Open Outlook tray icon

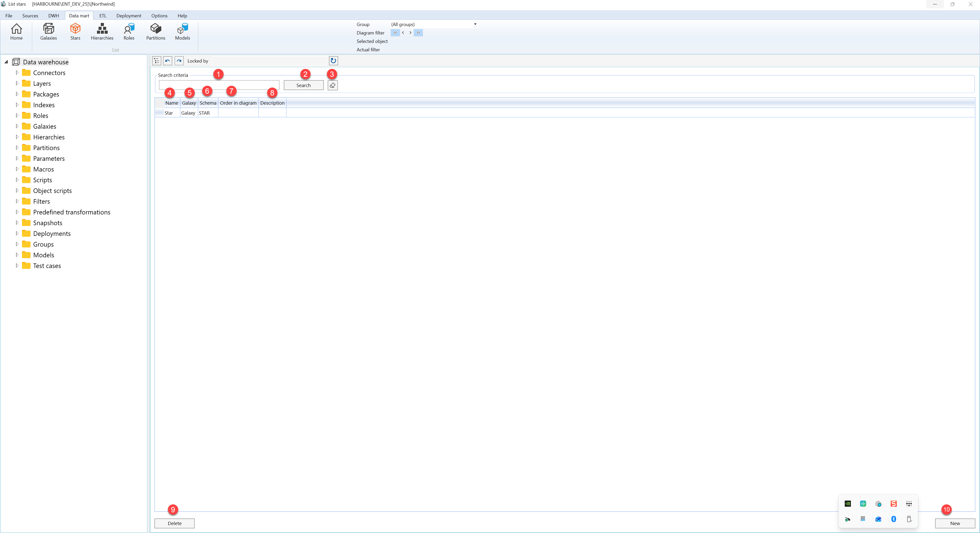878,519
